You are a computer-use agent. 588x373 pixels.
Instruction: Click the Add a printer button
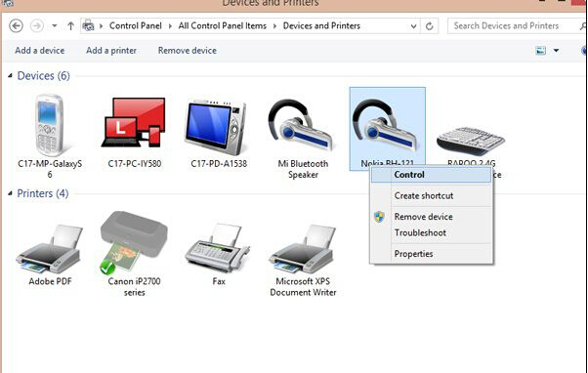pyautogui.click(x=111, y=50)
